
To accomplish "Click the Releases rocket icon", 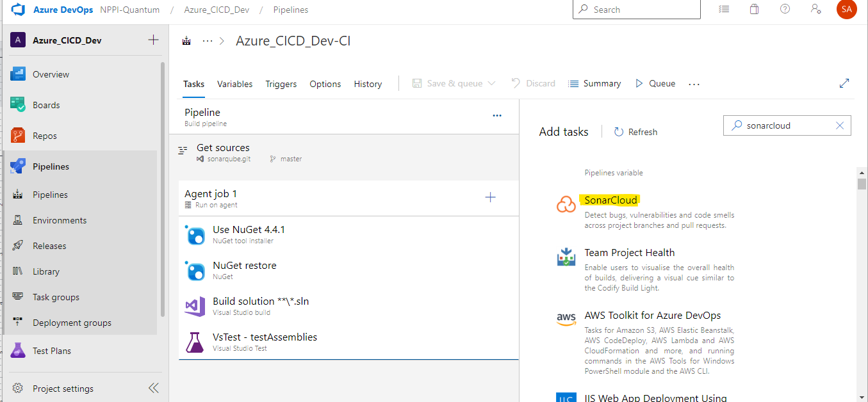I will tap(18, 246).
